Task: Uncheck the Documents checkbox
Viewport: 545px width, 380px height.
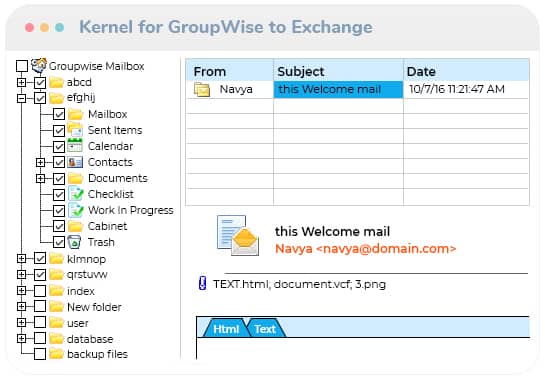Action: [59, 178]
